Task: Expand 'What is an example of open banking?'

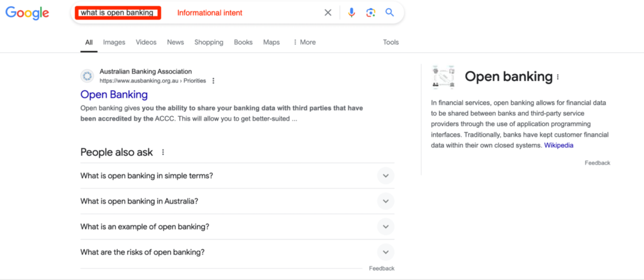Action: pyautogui.click(x=237, y=227)
